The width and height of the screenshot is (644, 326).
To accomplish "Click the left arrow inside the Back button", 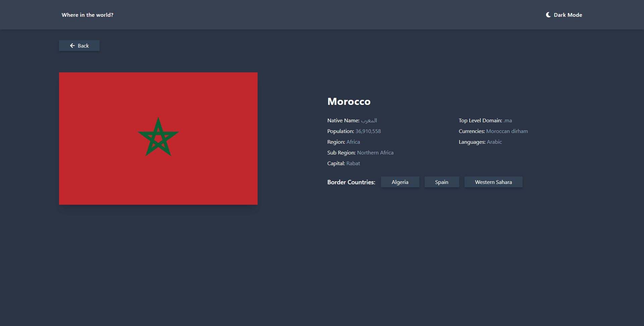I will [x=72, y=46].
